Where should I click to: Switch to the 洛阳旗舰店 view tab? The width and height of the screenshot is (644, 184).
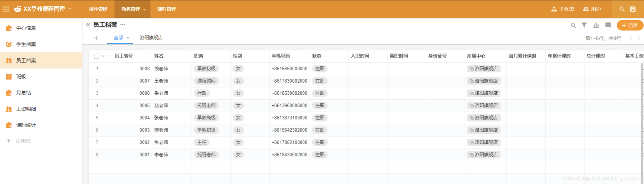coord(151,38)
